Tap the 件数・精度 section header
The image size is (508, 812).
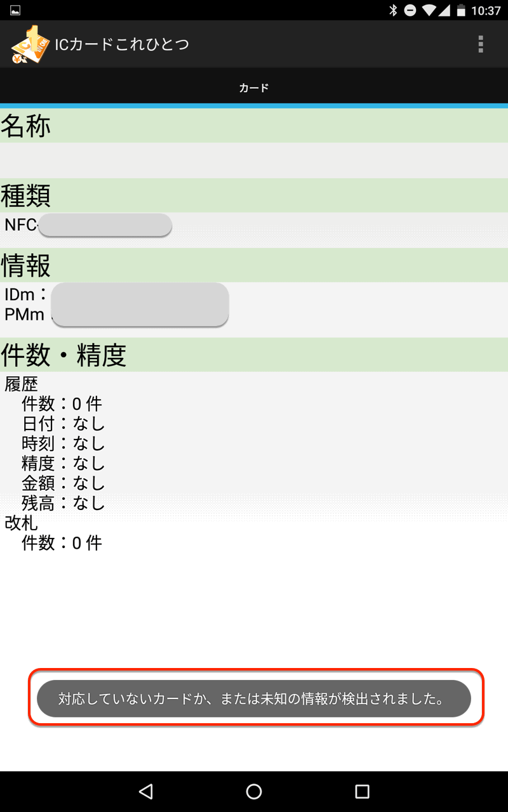pyautogui.click(x=63, y=355)
